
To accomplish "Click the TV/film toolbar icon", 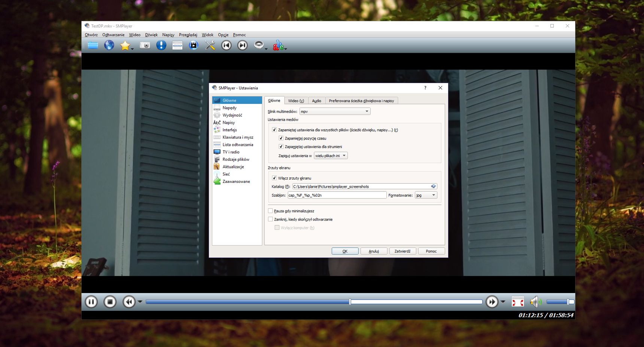I will [194, 46].
